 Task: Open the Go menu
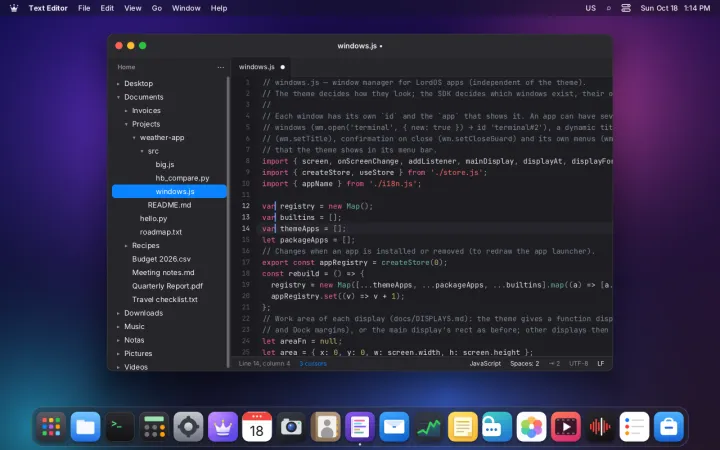pyautogui.click(x=157, y=8)
